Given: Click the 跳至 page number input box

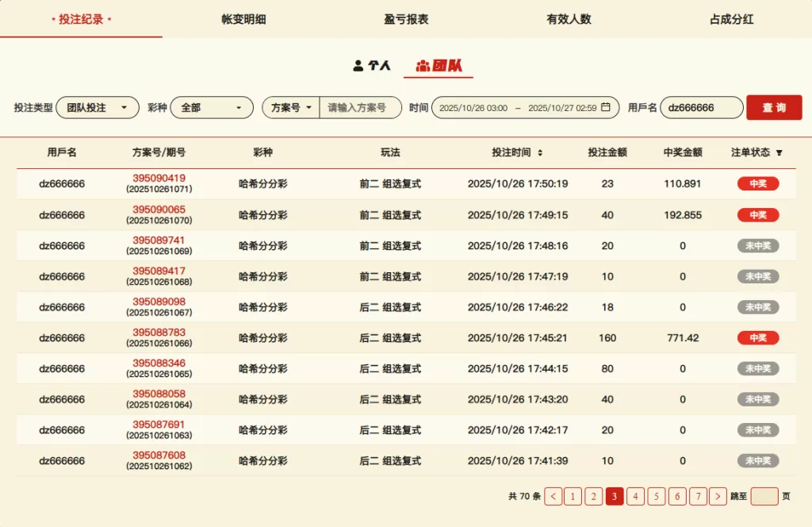Looking at the screenshot, I should (764, 496).
